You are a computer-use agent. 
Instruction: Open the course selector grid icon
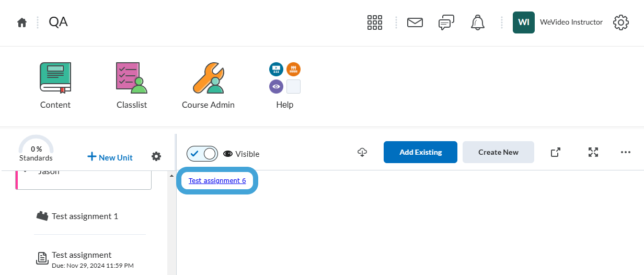click(x=375, y=22)
